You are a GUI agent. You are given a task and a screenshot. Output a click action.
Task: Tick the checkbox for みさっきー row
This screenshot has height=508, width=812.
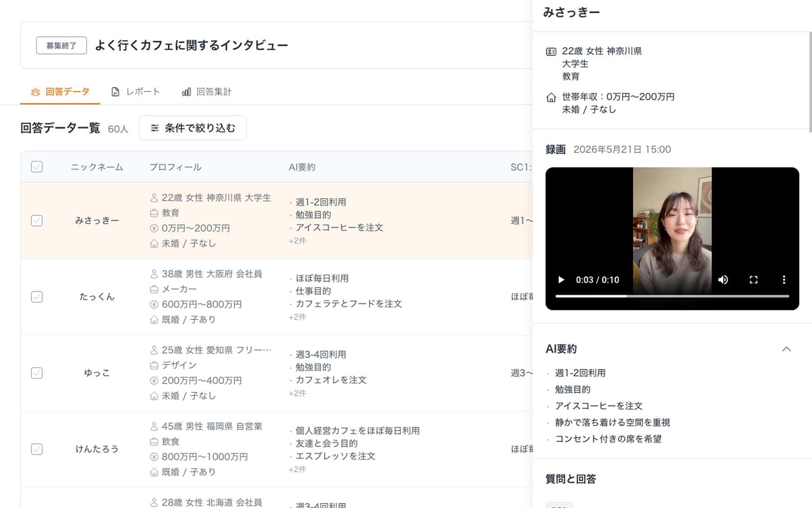[x=37, y=221]
